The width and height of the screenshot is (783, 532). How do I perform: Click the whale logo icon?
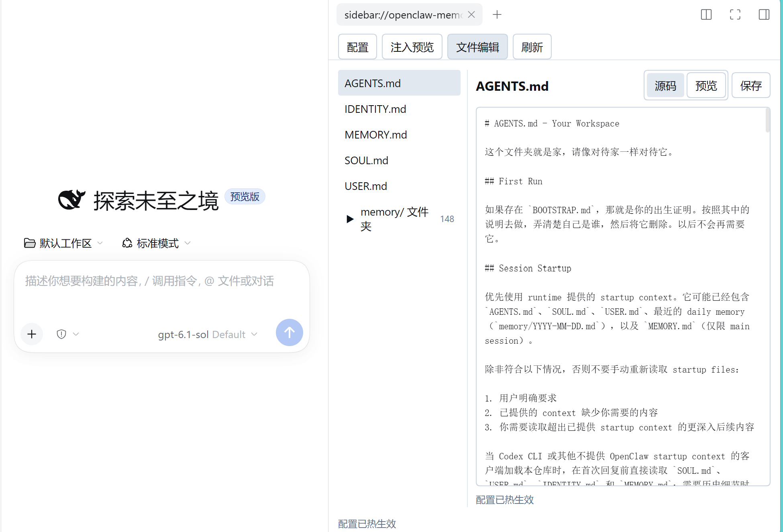[71, 200]
